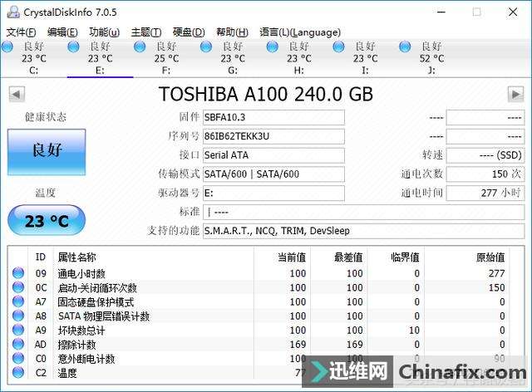Select drive G: status orb
The width and height of the screenshot is (532, 392).
206,47
